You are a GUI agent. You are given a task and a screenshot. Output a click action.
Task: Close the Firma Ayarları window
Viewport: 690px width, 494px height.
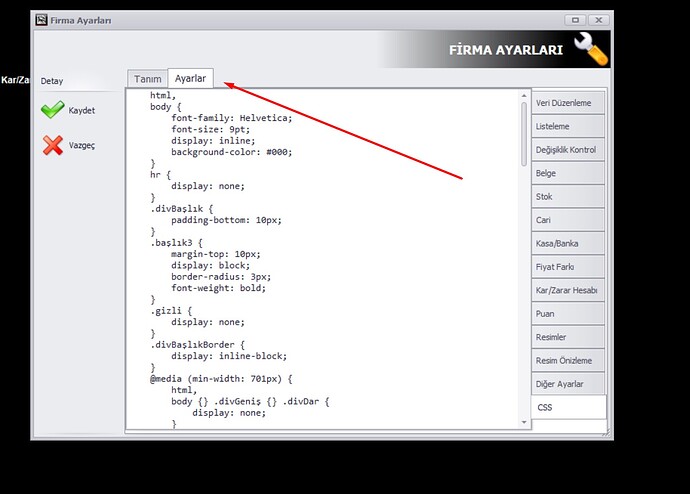click(x=598, y=20)
